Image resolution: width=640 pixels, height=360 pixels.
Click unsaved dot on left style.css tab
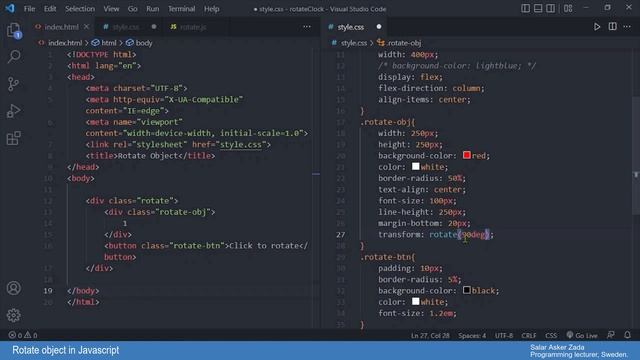pyautogui.click(x=154, y=27)
